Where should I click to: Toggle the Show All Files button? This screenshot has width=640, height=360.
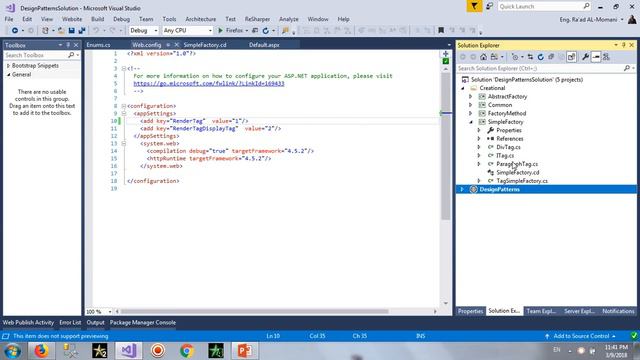pyautogui.click(x=571, y=57)
